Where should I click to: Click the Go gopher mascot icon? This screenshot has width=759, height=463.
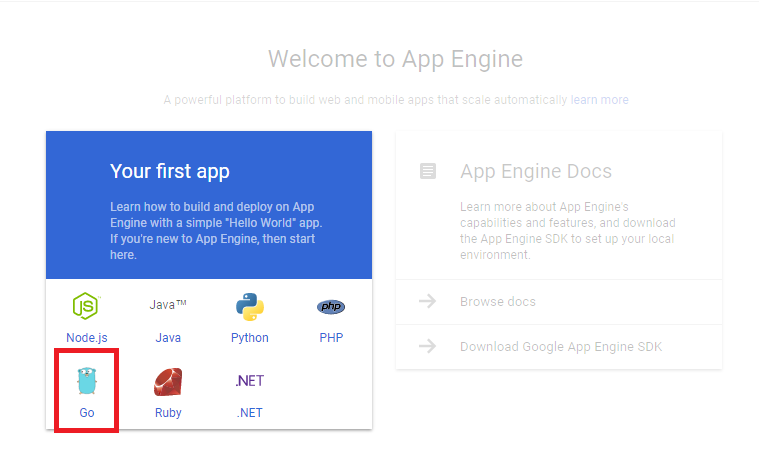87,381
